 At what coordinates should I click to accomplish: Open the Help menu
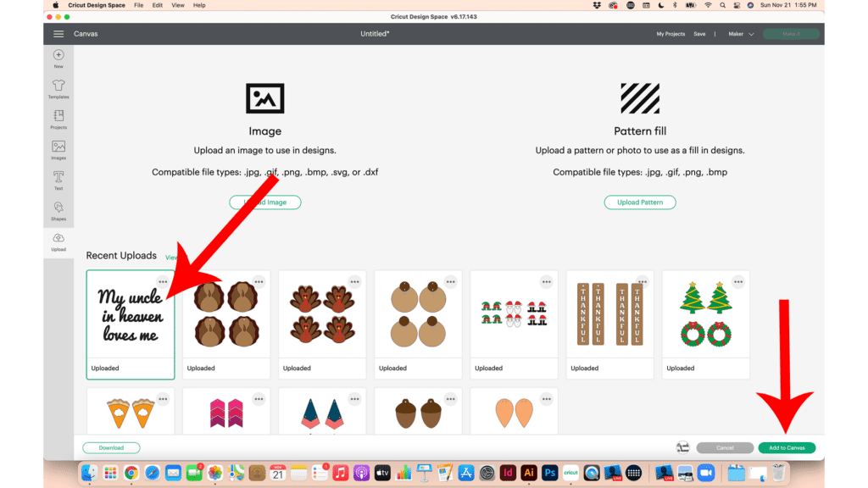click(x=199, y=5)
